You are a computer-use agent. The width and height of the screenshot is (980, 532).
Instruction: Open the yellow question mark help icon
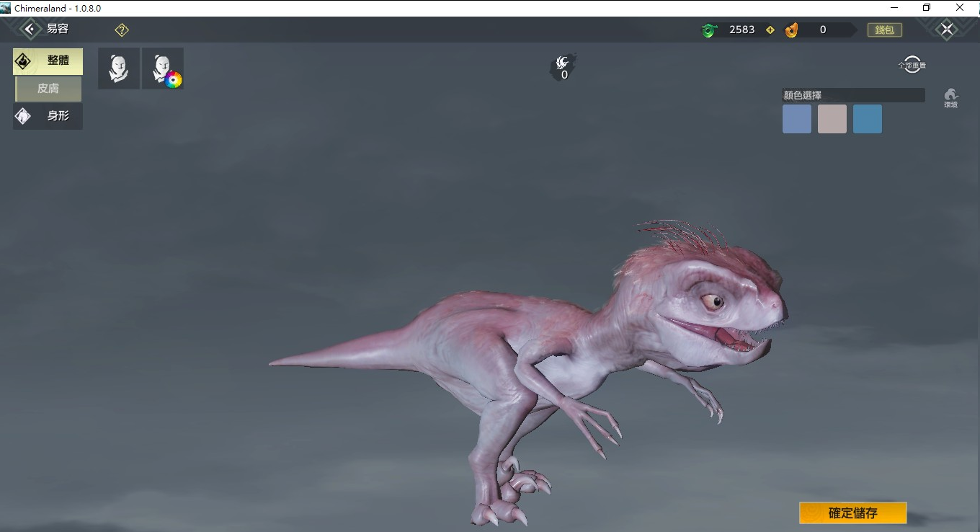[122, 30]
